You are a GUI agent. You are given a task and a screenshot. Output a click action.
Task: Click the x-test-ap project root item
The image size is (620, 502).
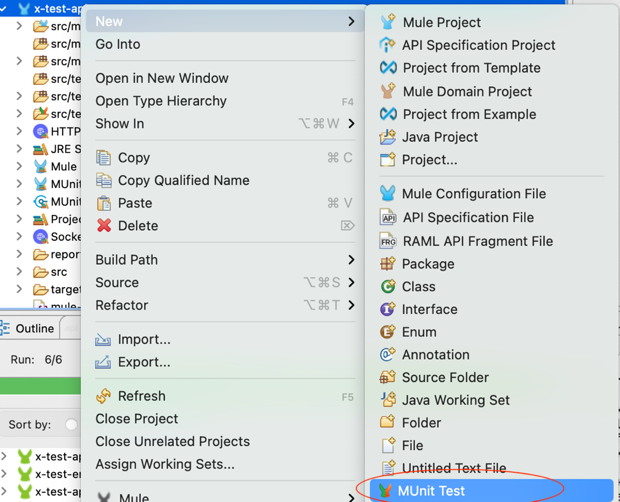[x=51, y=9]
